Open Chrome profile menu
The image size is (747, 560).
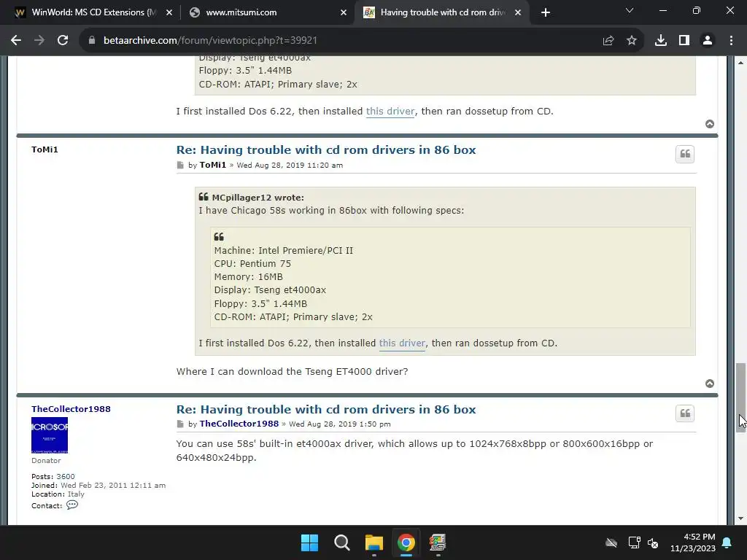(708, 41)
